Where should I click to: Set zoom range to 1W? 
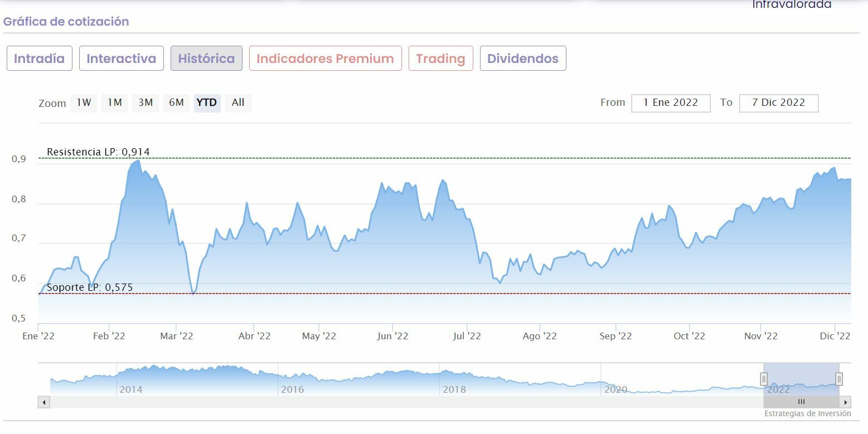84,103
